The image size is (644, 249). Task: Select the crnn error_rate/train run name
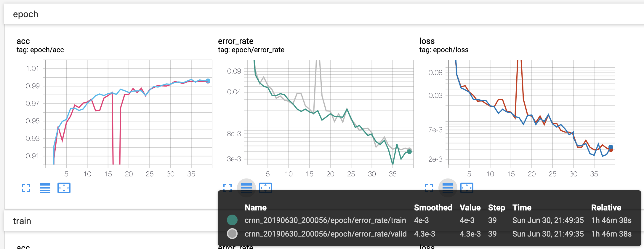click(x=325, y=220)
